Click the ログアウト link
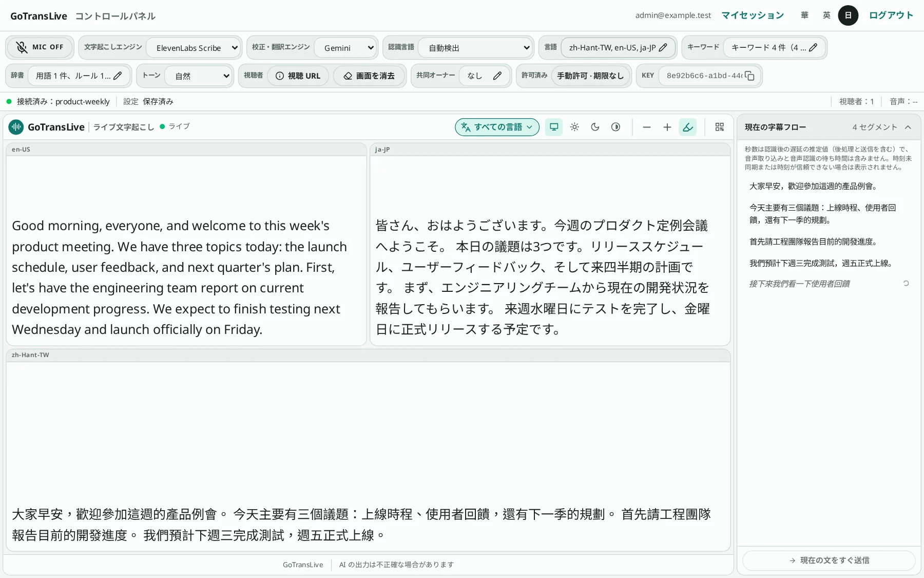This screenshot has height=578, width=924. point(891,15)
